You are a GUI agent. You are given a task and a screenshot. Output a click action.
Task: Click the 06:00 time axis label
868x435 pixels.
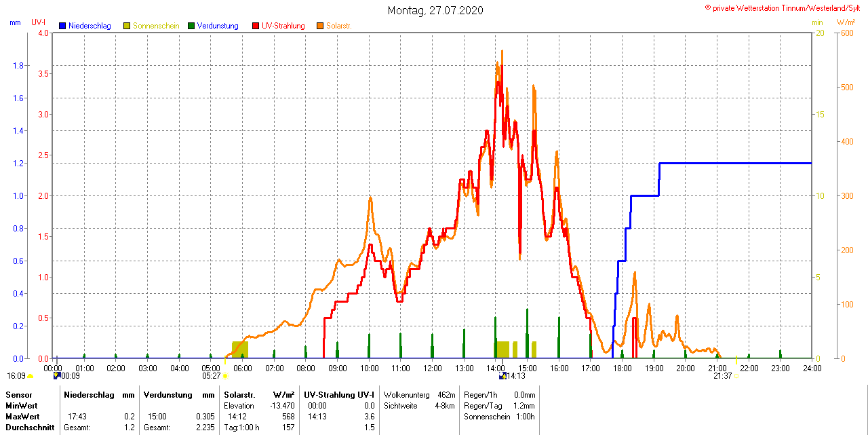click(242, 368)
